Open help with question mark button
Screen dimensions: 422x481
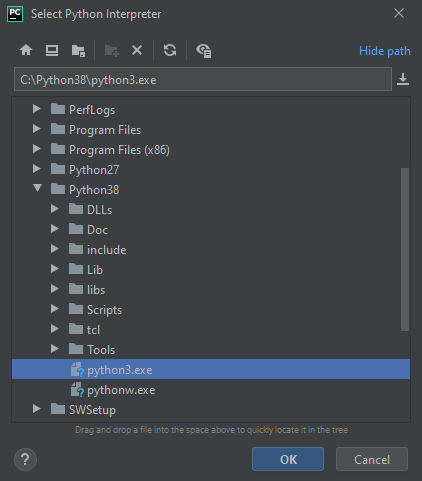pyautogui.click(x=25, y=460)
